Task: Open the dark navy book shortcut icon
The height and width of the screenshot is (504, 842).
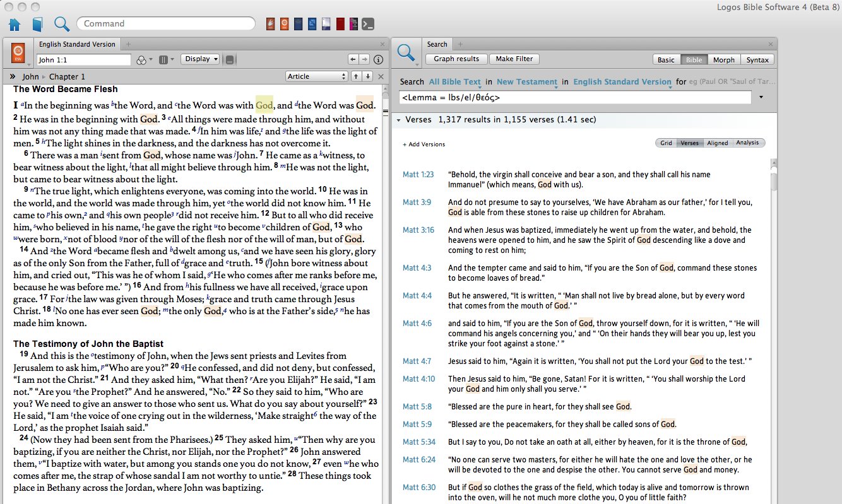Action: point(299,24)
